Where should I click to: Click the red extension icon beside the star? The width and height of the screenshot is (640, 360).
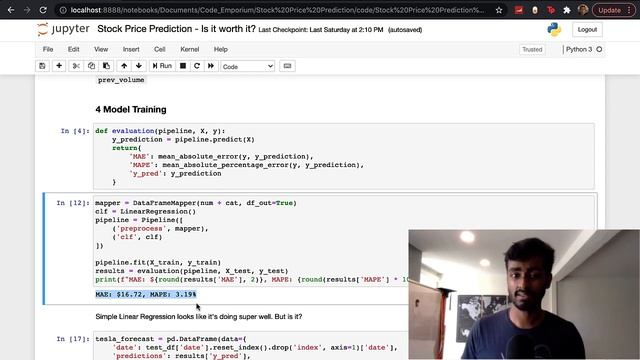(x=519, y=10)
